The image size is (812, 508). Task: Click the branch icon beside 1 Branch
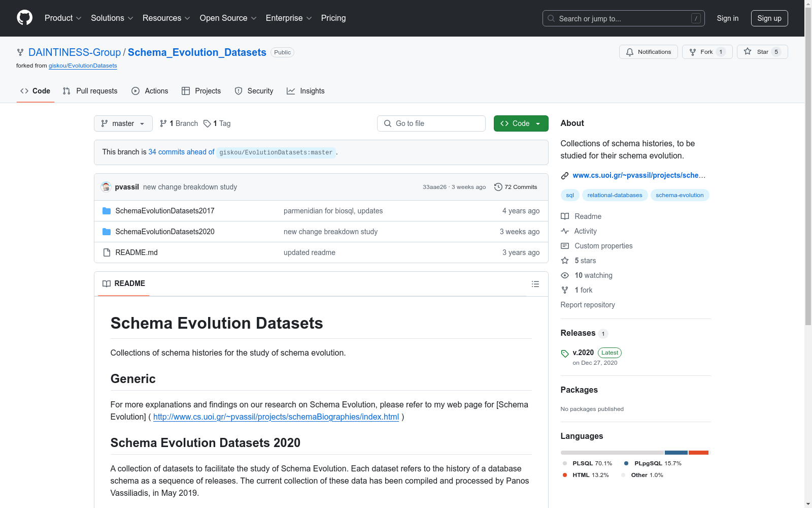point(163,123)
